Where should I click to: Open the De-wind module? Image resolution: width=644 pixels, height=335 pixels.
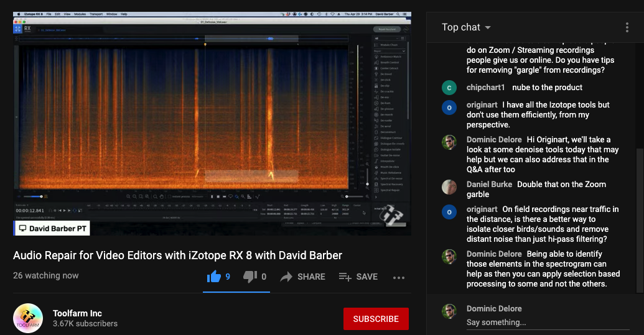382,126
